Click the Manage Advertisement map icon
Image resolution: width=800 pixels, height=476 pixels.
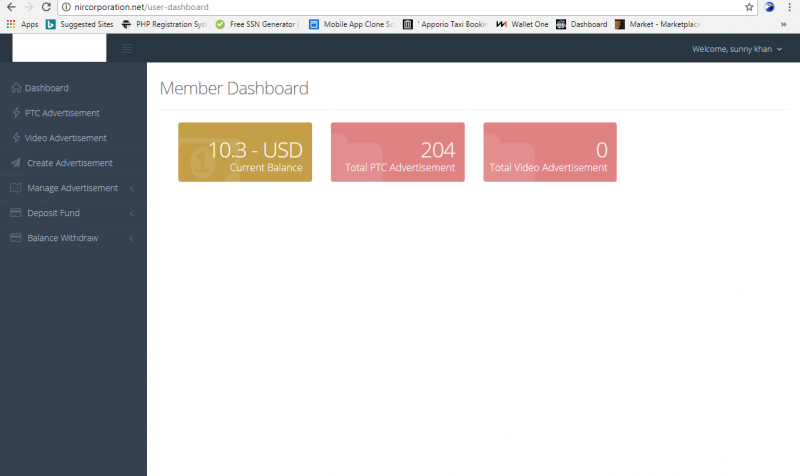coord(16,188)
